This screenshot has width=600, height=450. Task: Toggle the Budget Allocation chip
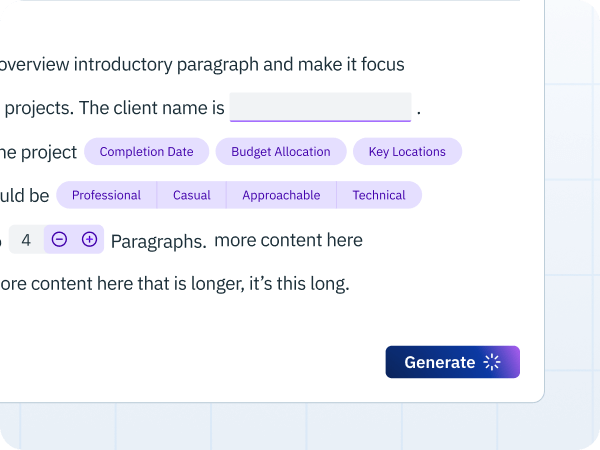tap(281, 152)
